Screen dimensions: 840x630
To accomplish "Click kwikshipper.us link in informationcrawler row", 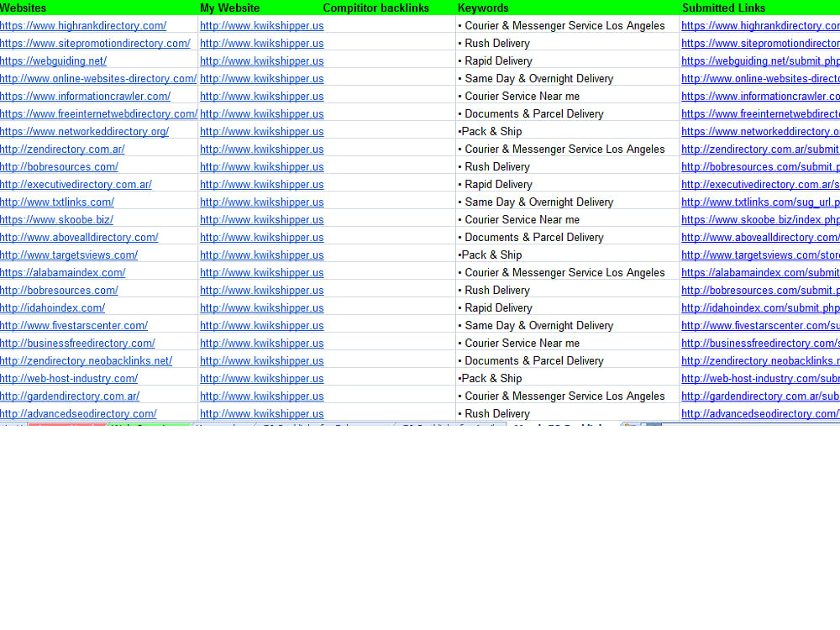I will [262, 97].
